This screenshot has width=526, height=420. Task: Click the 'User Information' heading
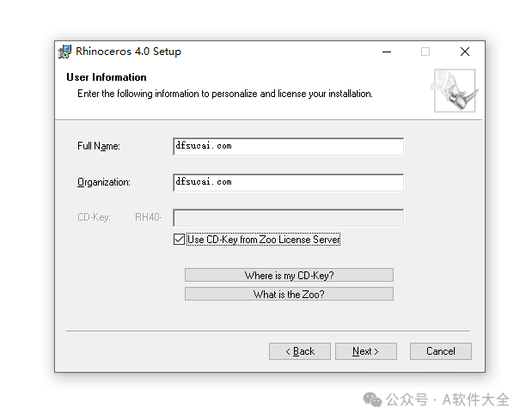click(107, 77)
